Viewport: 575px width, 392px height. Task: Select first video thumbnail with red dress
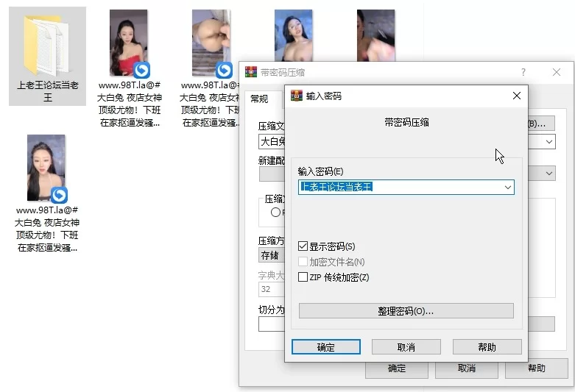[128, 43]
